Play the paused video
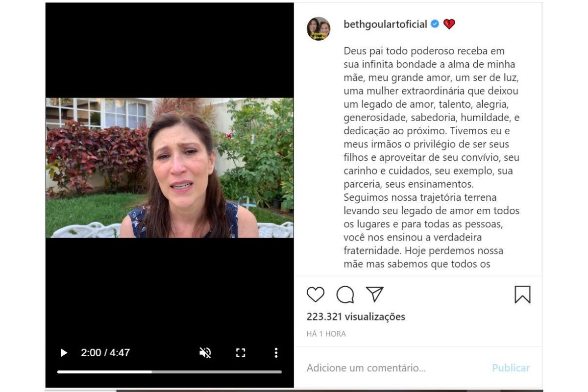 64,353
